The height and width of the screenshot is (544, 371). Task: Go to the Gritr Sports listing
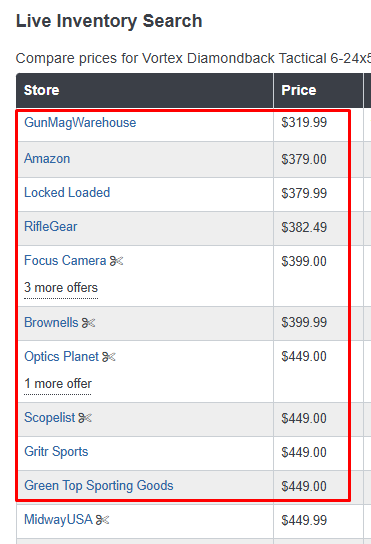[x=56, y=452]
